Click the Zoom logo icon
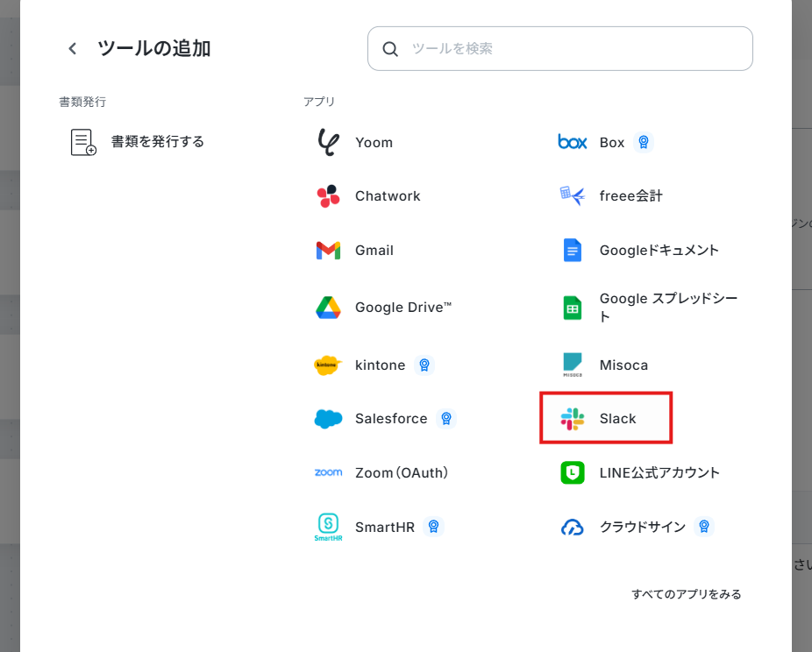Image resolution: width=812 pixels, height=652 pixels. tap(328, 472)
